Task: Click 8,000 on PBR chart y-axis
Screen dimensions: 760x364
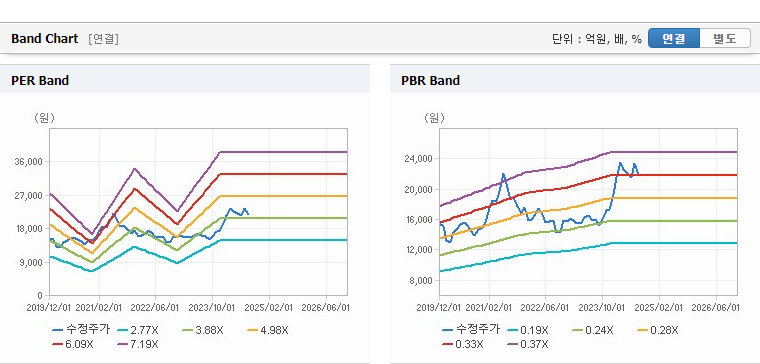Action: pyautogui.click(x=422, y=280)
